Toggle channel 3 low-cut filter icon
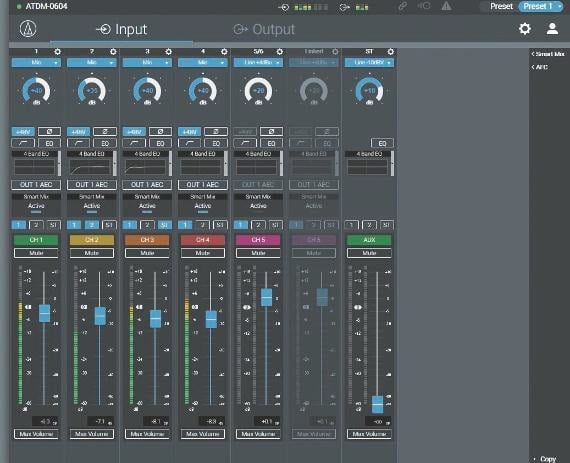The height and width of the screenshot is (463, 570). (x=134, y=143)
